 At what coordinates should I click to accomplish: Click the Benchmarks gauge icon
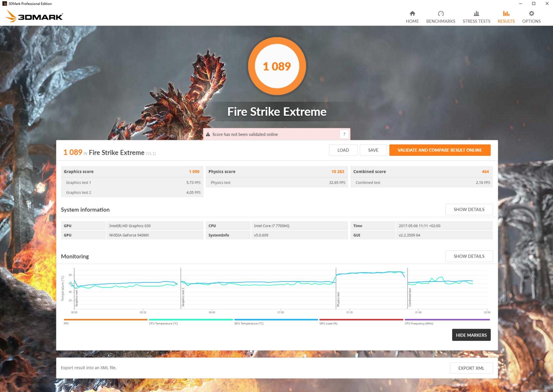(441, 14)
